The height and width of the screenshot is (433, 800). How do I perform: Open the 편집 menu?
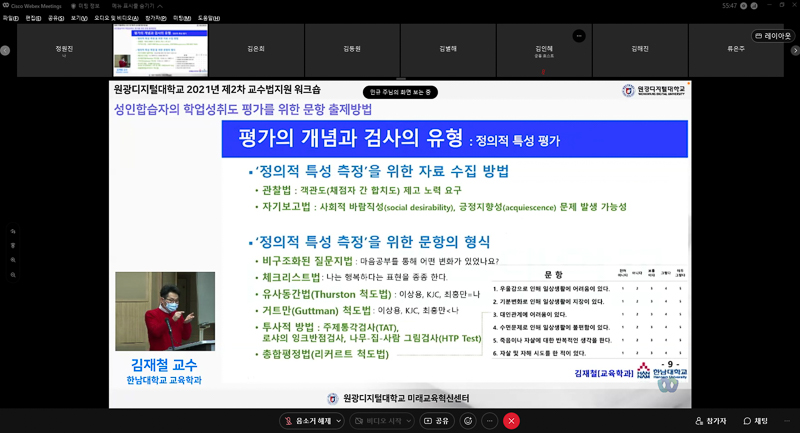tap(33, 18)
